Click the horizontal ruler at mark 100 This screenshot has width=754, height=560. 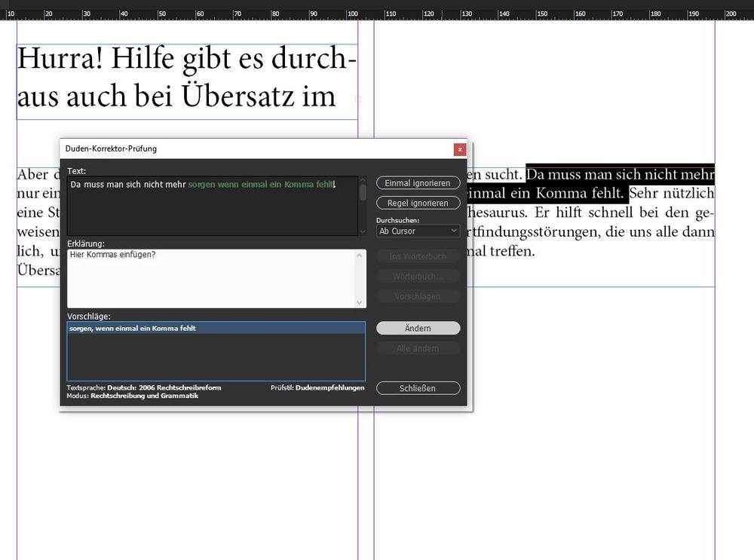(x=352, y=14)
